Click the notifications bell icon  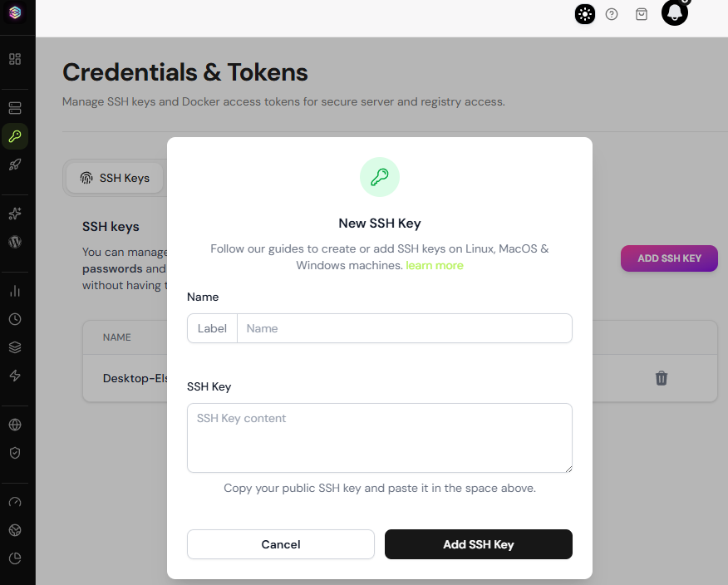coord(674,12)
